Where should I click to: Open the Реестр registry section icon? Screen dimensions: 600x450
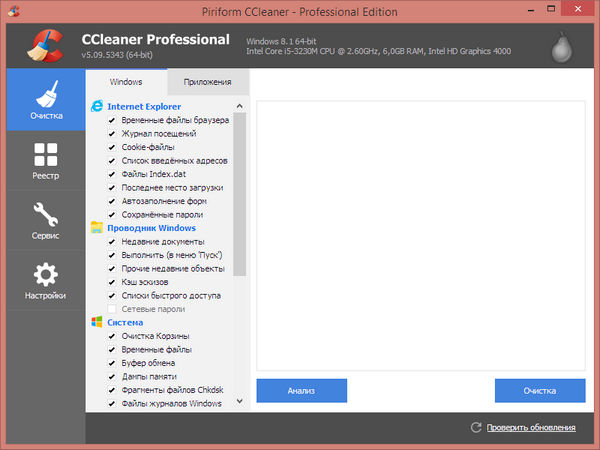coord(45,160)
